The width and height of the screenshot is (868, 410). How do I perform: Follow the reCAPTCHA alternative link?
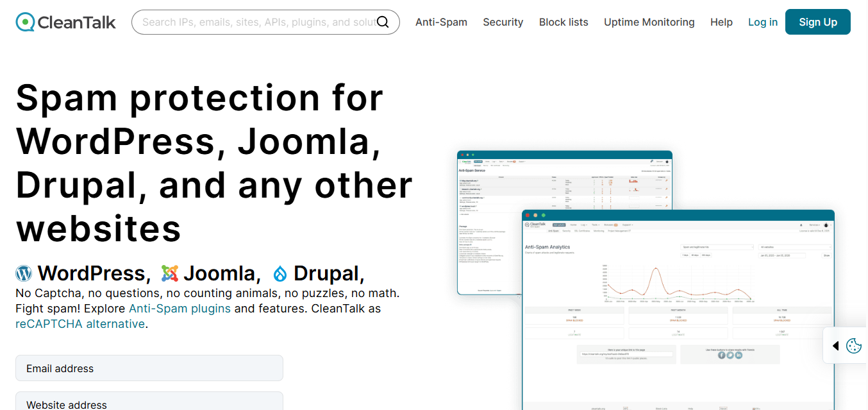pyautogui.click(x=80, y=324)
